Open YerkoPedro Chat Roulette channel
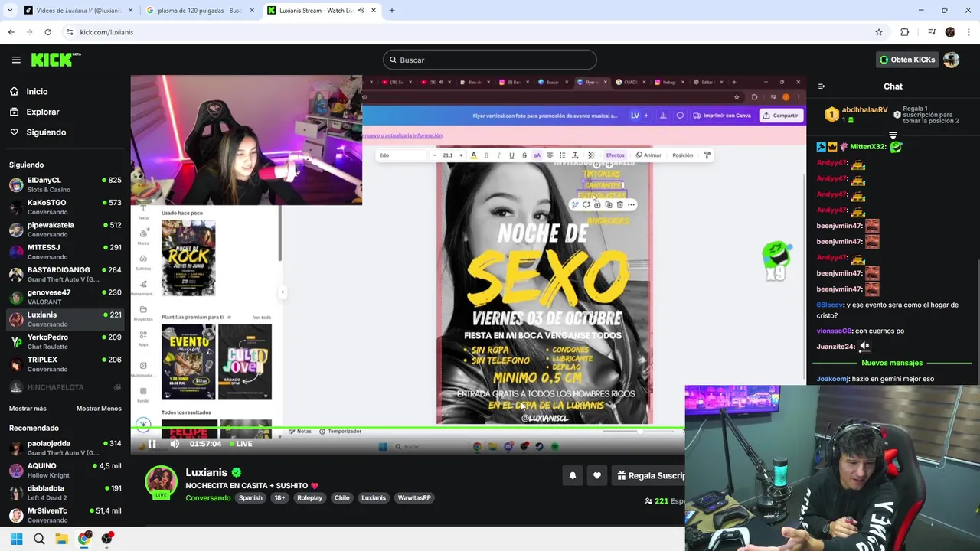This screenshot has height=551, width=980. 65,341
